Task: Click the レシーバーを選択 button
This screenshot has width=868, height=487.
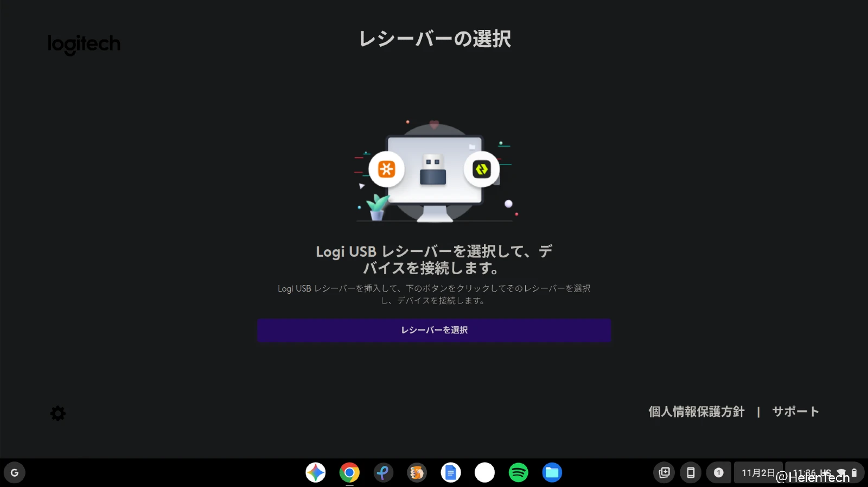Action: [434, 330]
